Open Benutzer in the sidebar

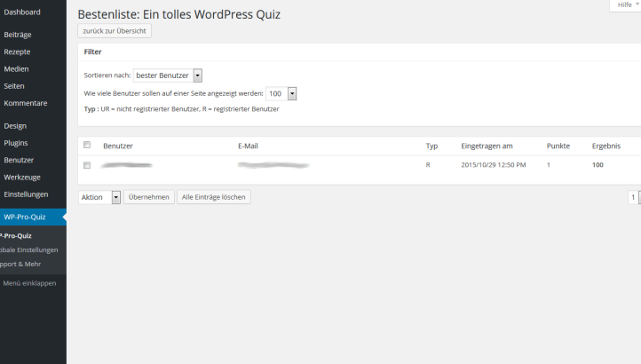(x=19, y=160)
